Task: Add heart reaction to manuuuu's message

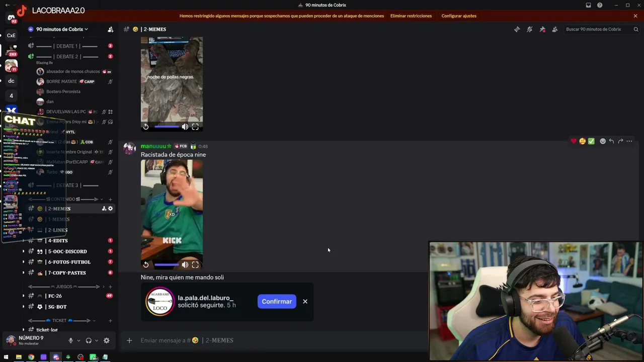Action: [x=574, y=141]
